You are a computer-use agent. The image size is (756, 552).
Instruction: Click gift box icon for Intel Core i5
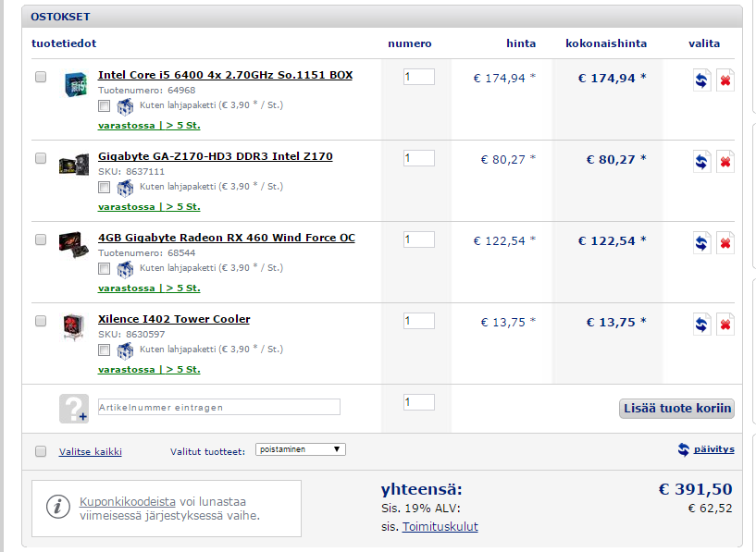click(x=125, y=106)
